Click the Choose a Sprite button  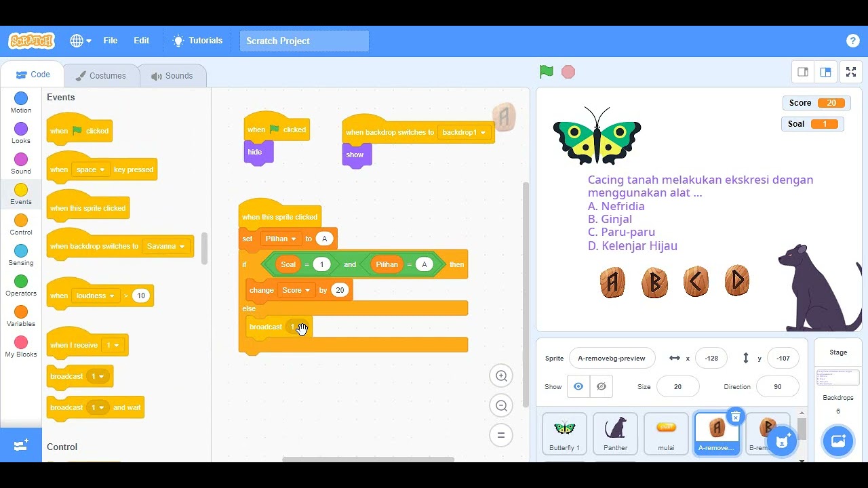pyautogui.click(x=781, y=441)
